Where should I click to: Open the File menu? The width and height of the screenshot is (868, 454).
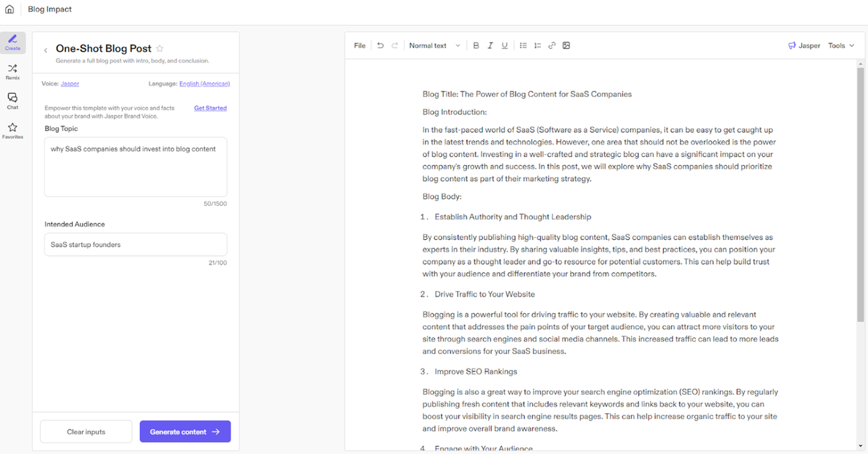tap(360, 45)
